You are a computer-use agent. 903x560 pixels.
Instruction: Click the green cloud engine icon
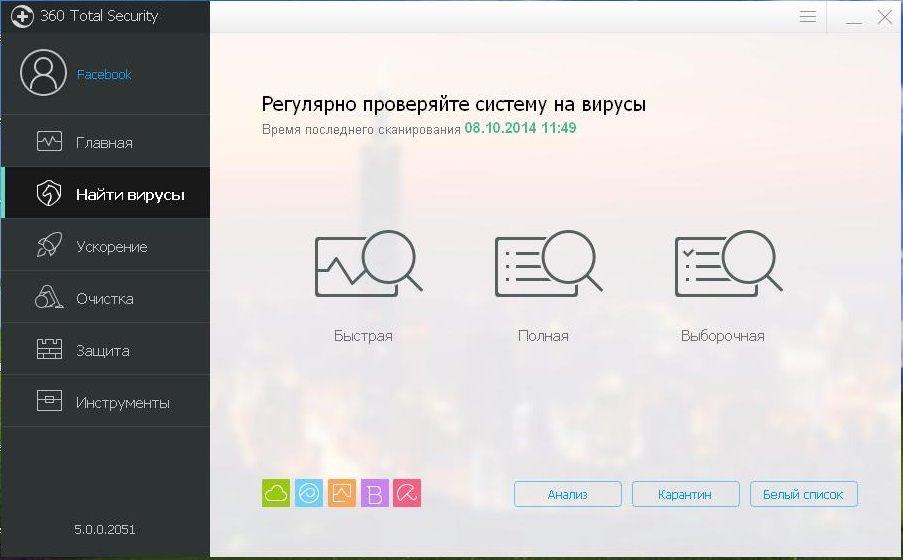click(x=276, y=493)
